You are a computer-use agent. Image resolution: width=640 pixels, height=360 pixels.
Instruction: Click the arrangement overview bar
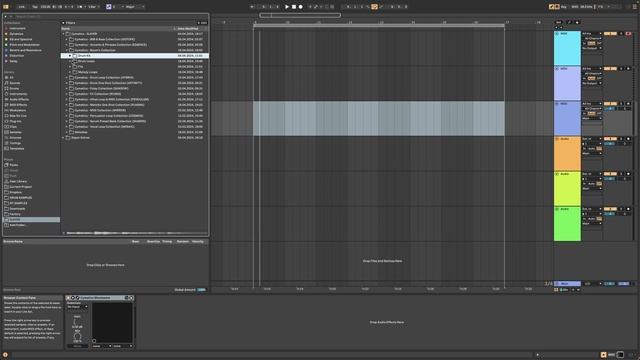tap(300, 16)
